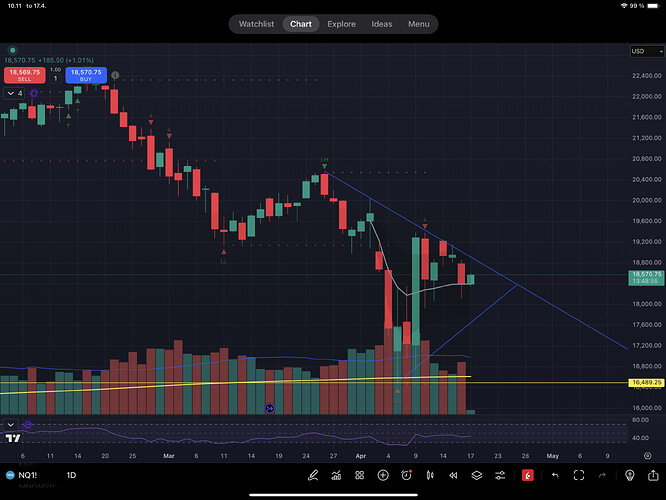Add a new indicator with plus icon
Viewport: 666px width, 500px height.
pos(383,475)
